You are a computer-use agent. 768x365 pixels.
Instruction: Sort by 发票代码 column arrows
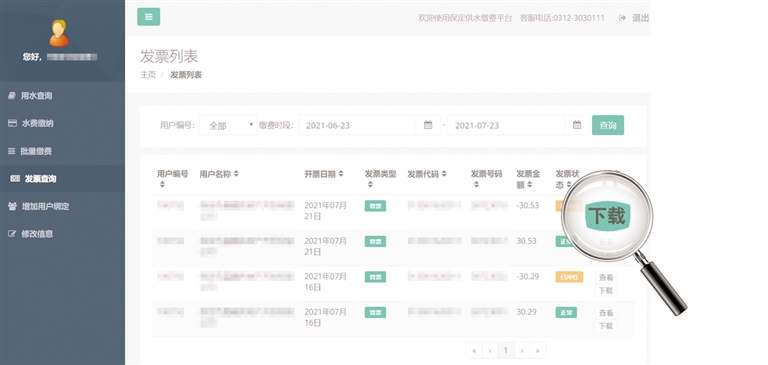tap(444, 173)
